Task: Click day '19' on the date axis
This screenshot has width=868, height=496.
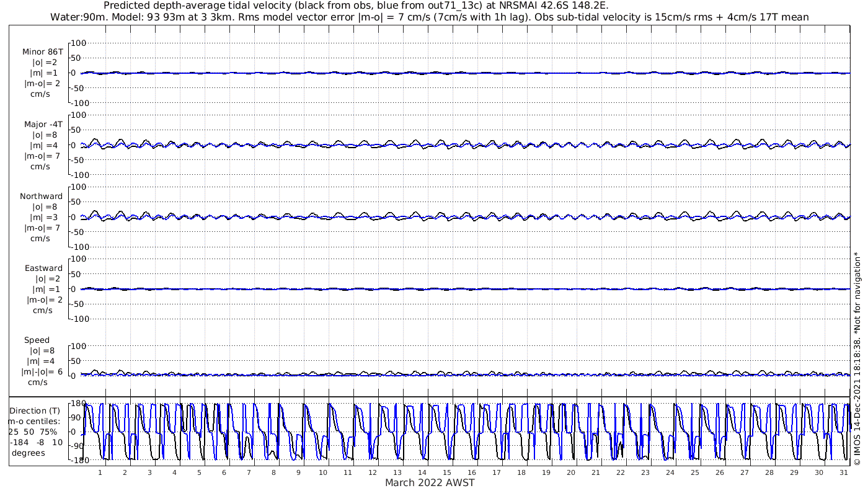Action: [x=546, y=472]
